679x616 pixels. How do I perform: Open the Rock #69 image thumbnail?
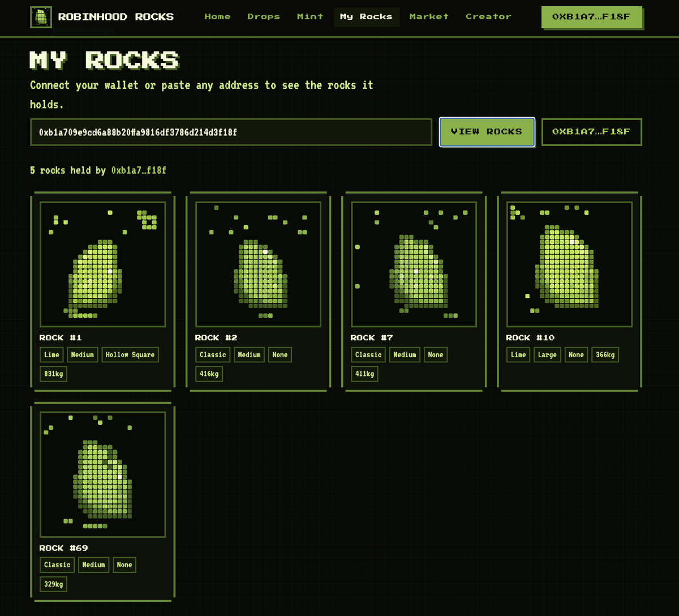tap(102, 474)
